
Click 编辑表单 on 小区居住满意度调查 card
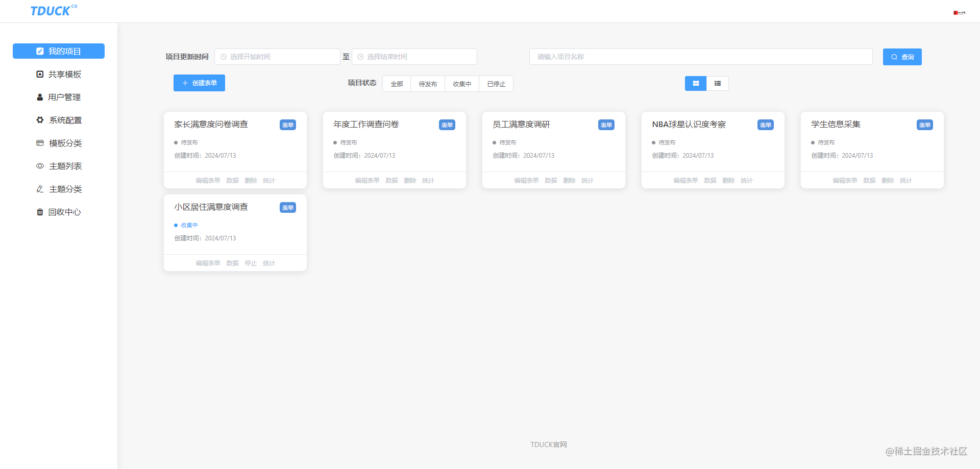click(208, 263)
